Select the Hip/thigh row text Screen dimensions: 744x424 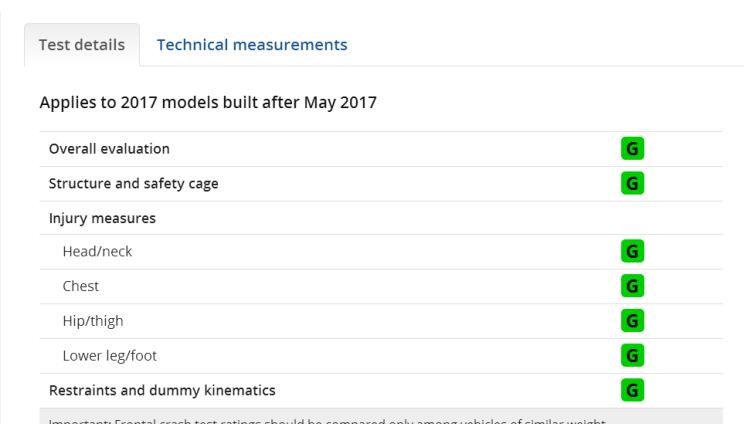point(93,321)
